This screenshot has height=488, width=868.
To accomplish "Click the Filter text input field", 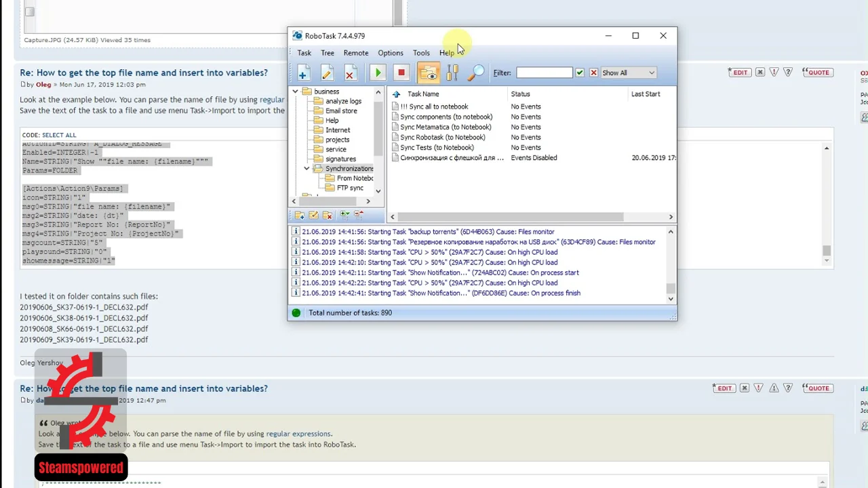I will tap(544, 73).
